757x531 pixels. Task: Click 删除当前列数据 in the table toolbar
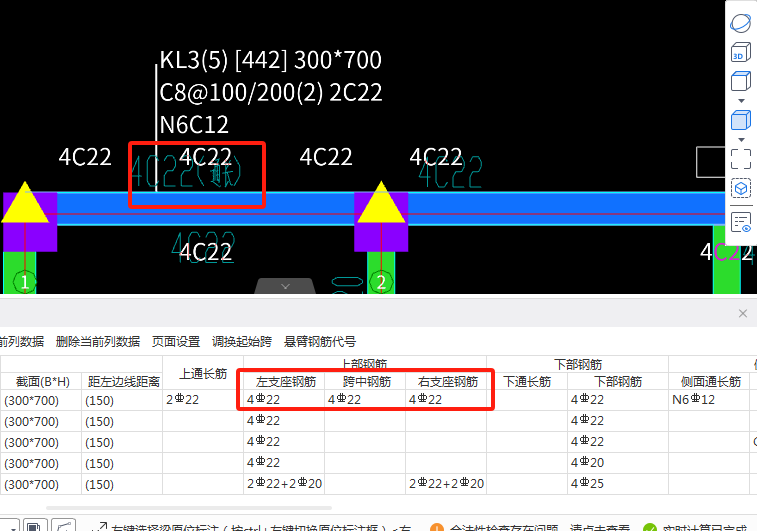click(x=98, y=342)
